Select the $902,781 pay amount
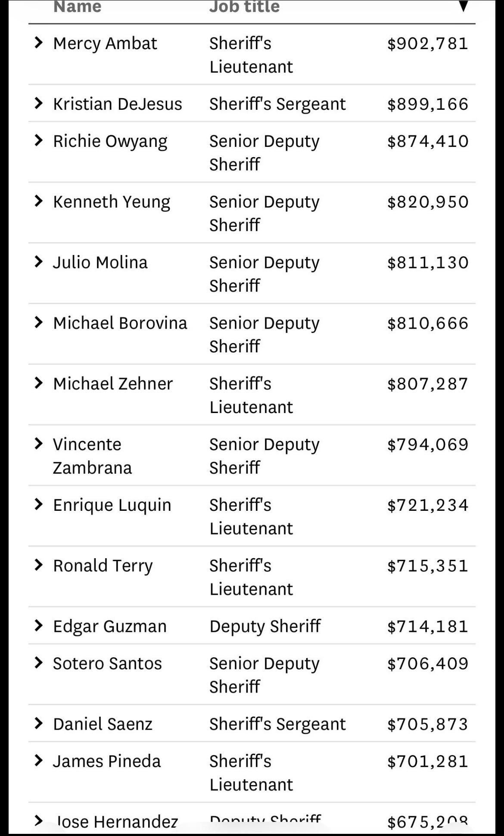The image size is (504, 836). [428, 44]
